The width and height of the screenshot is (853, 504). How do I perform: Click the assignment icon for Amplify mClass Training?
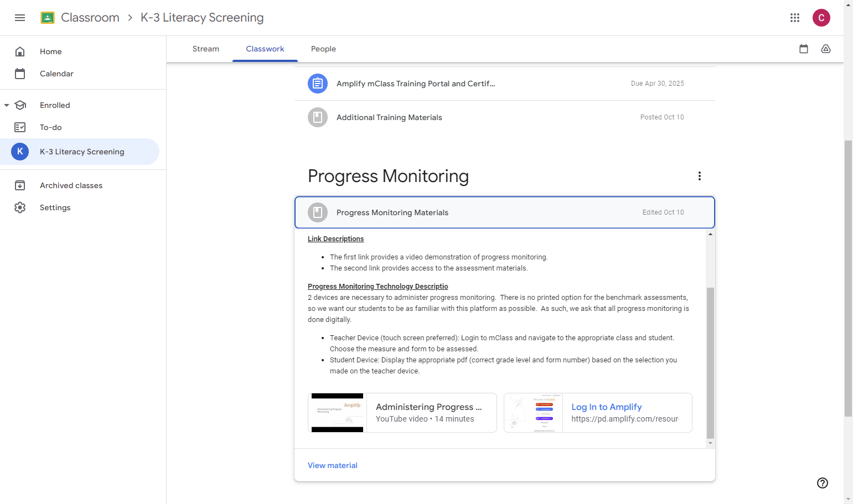318,84
